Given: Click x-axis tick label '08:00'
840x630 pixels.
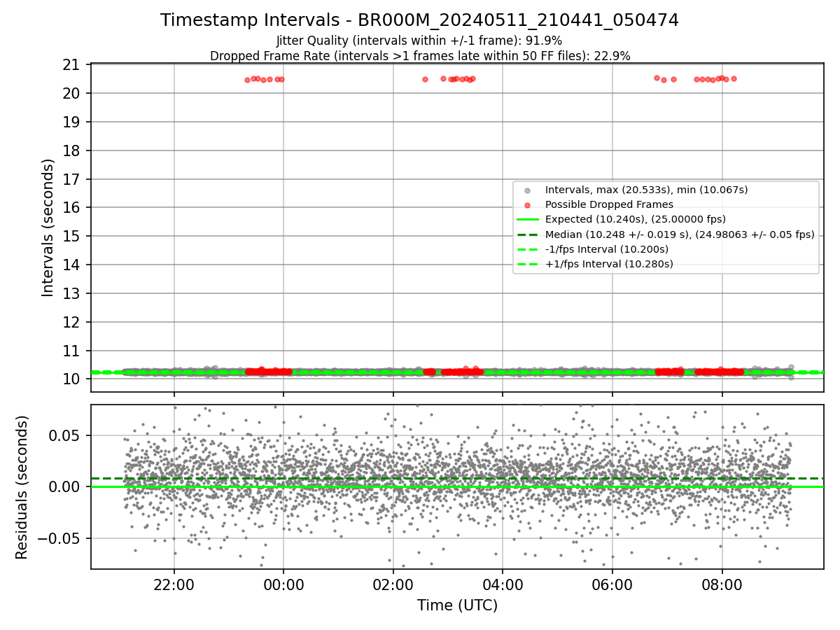Looking at the screenshot, I should click(x=722, y=584).
